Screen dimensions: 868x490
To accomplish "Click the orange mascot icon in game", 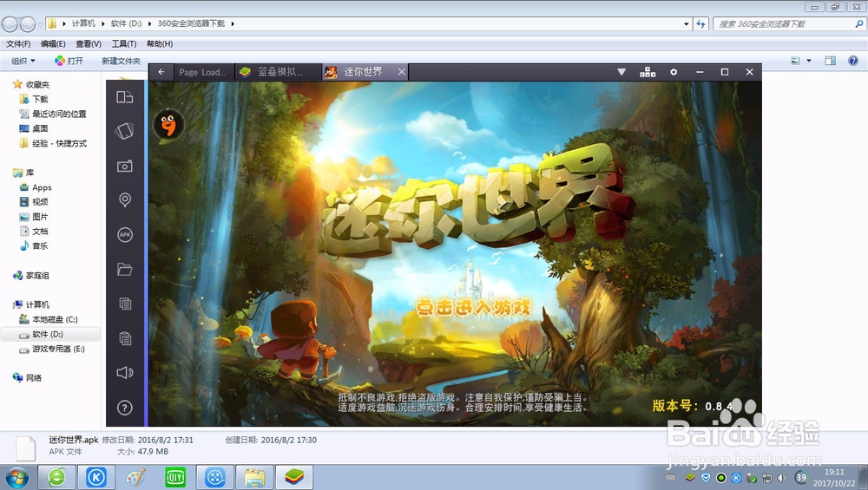I will point(168,124).
